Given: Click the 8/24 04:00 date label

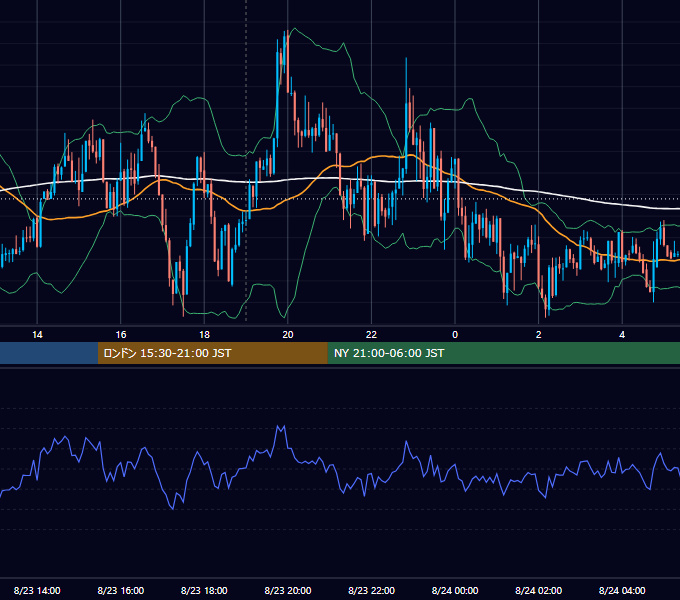Looking at the screenshot, I should 622,590.
